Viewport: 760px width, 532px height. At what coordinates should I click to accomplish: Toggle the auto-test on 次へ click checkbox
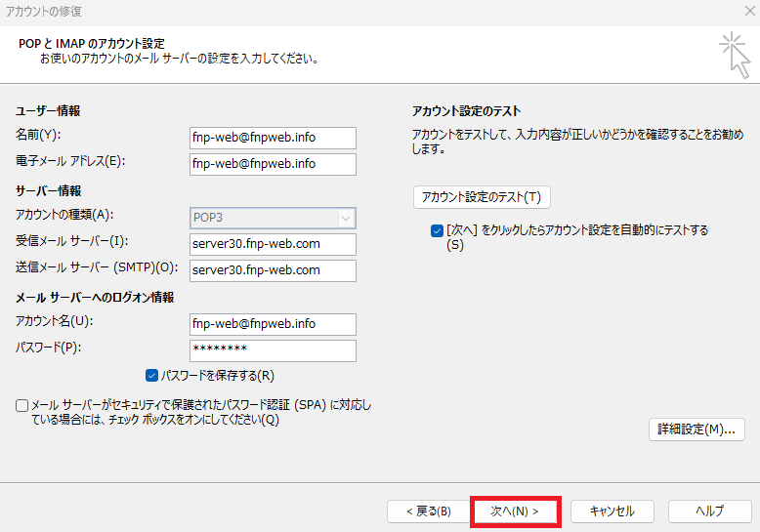coord(437,230)
